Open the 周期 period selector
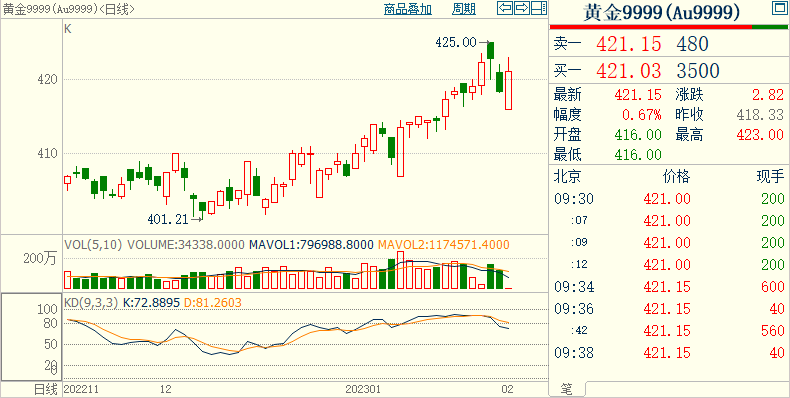Screen dimensions: 790x398 click(464, 9)
